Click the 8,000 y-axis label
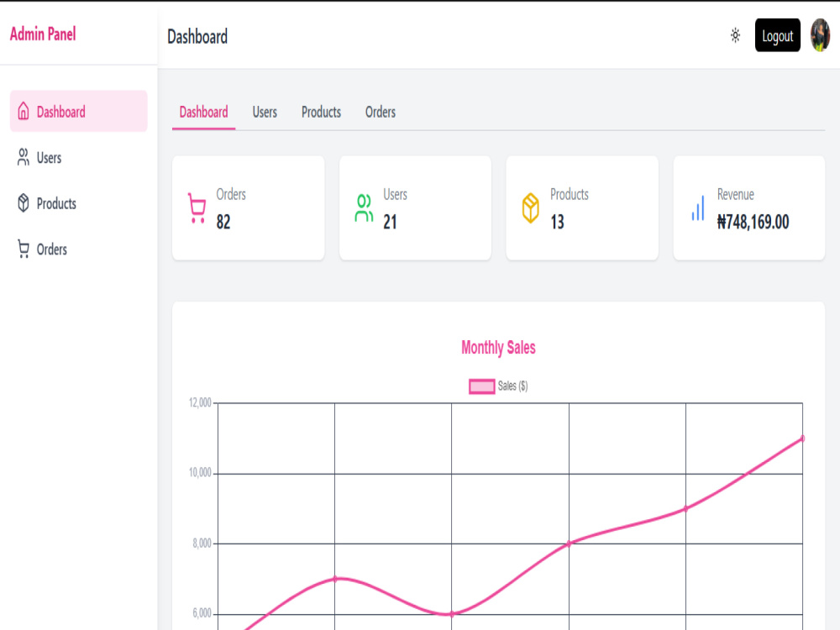The image size is (840, 630). 202,543
